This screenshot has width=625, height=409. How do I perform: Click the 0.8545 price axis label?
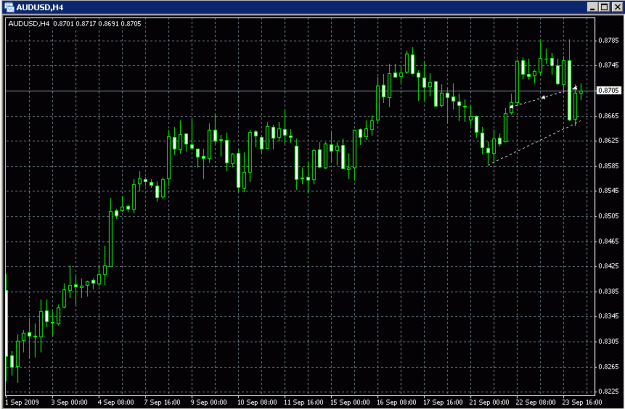[609, 191]
